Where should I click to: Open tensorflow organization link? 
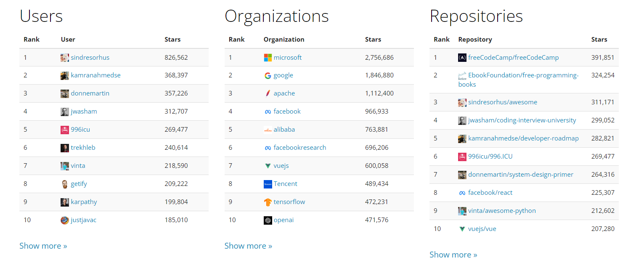point(289,202)
